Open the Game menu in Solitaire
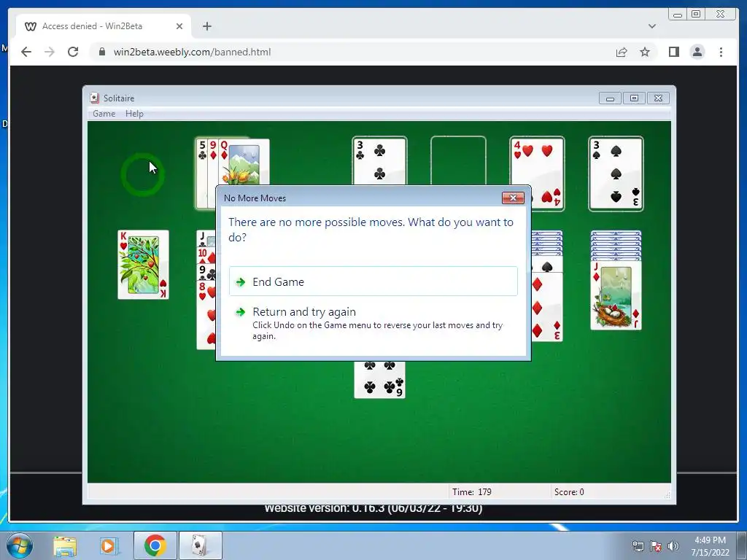 point(104,113)
